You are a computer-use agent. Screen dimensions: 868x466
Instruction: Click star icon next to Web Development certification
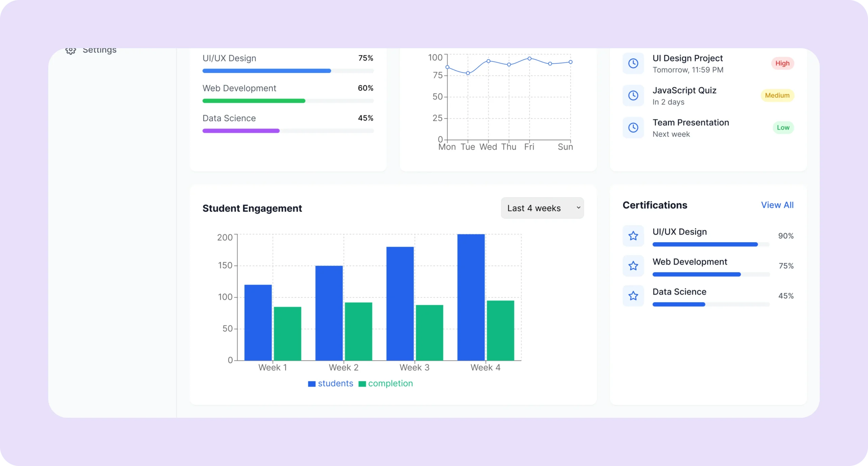633,266
